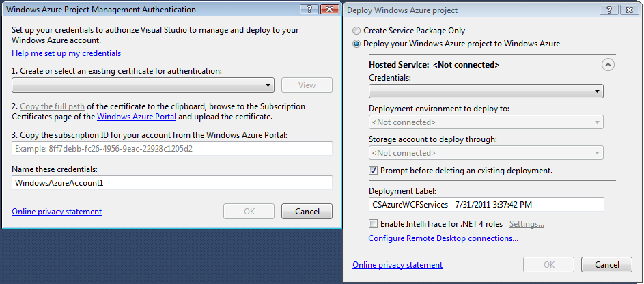Click OK in the Deploy dialog
This screenshot has width=644, height=284.
click(x=548, y=265)
